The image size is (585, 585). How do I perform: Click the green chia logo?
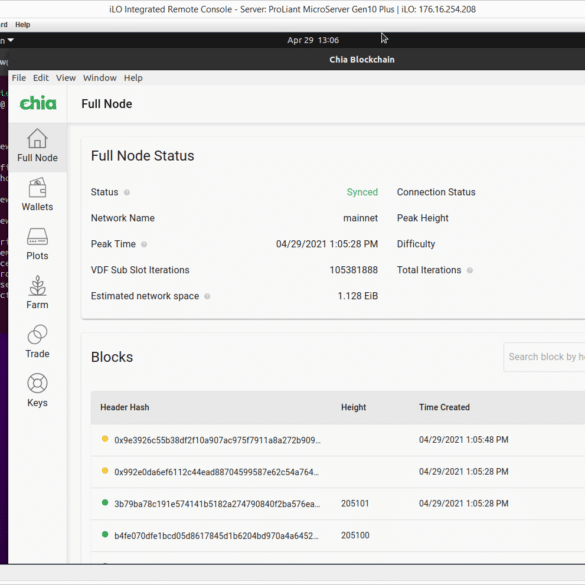pos(38,103)
